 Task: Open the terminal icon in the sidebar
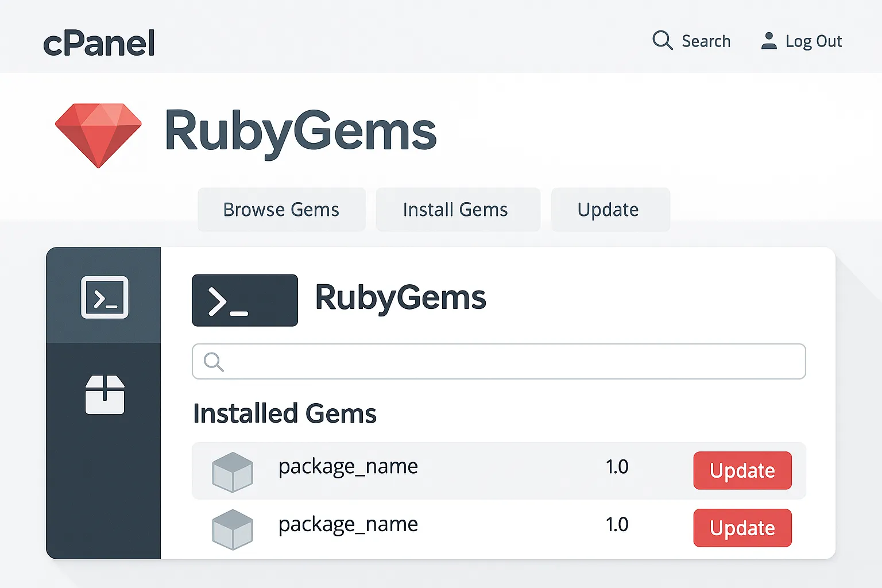coord(105,297)
